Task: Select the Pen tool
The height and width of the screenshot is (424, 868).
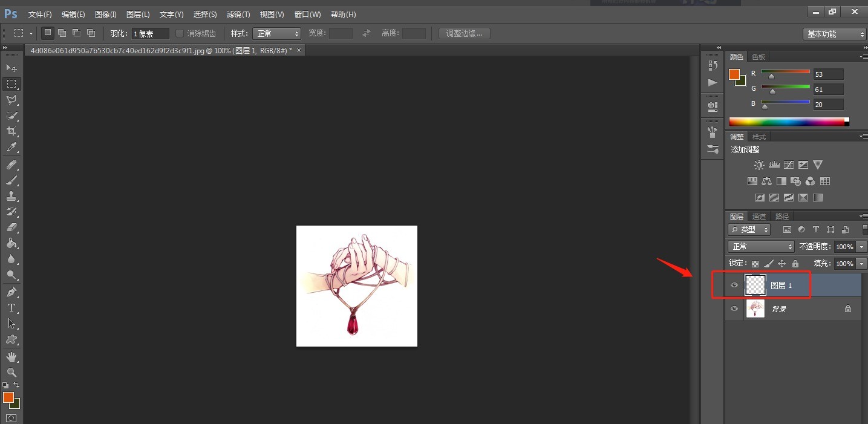Action: pyautogui.click(x=11, y=292)
